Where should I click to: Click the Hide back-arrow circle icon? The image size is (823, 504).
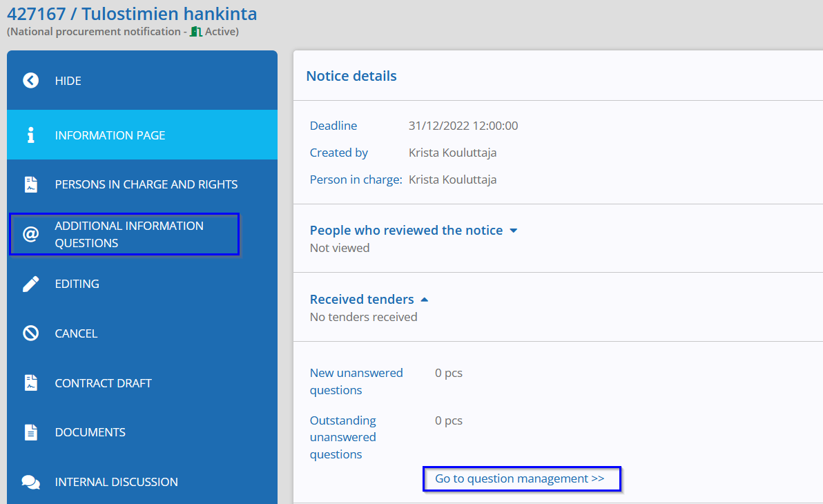30,80
